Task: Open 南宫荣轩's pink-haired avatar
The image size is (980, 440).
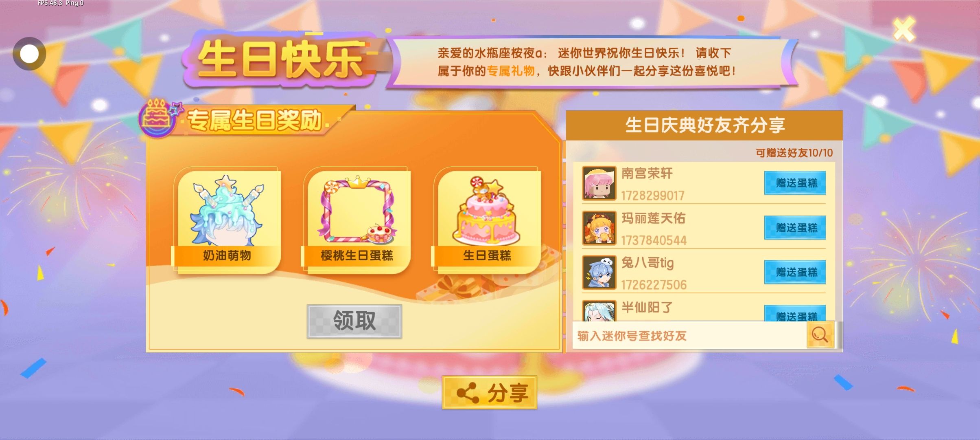Action: (599, 183)
